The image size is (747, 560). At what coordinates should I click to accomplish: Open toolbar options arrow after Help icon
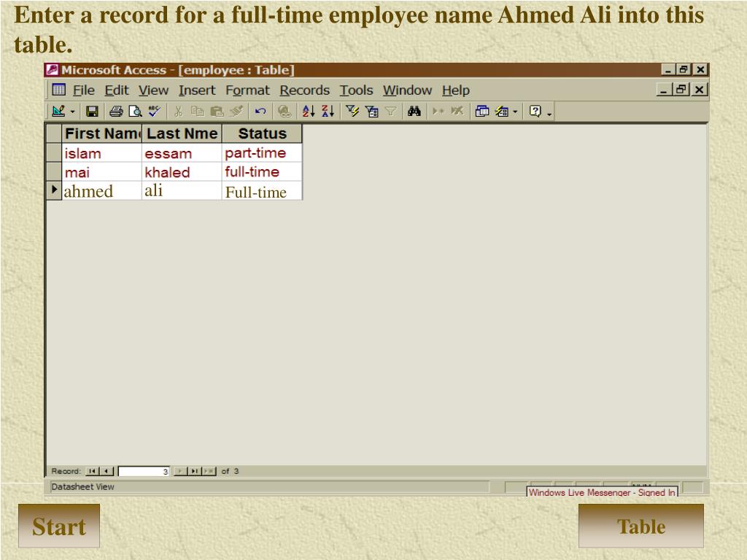[x=549, y=113]
